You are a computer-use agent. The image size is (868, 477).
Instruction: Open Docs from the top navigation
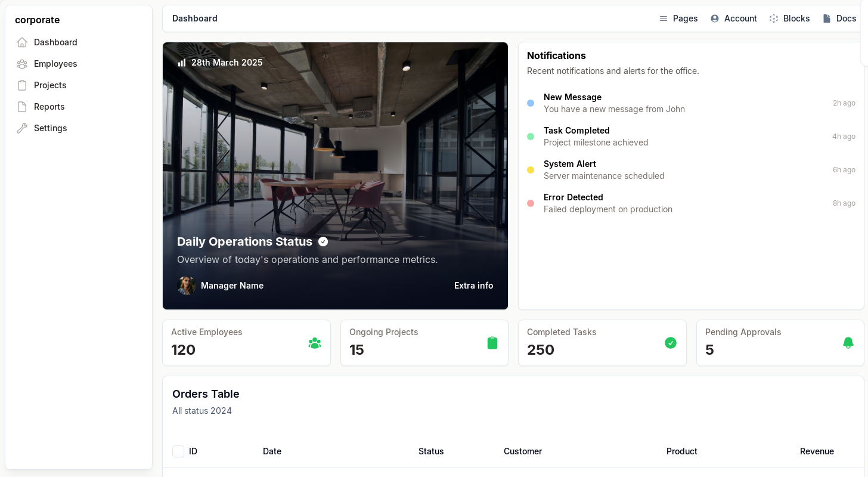coord(839,18)
